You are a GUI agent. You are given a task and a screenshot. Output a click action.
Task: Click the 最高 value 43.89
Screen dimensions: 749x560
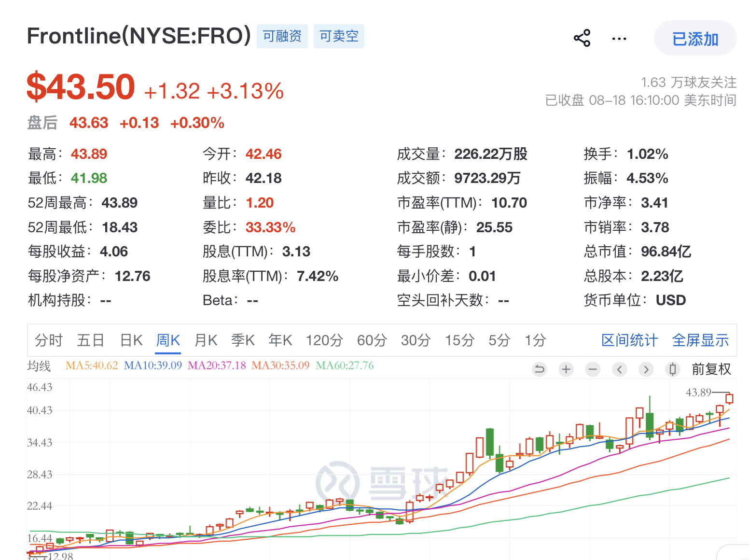tap(89, 154)
